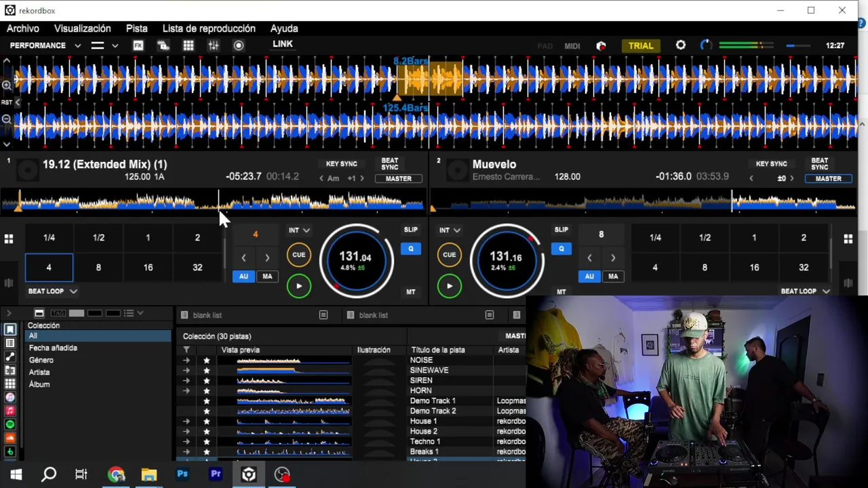The width and height of the screenshot is (868, 488).
Task: Open the mixer panel icon
Action: click(x=214, y=45)
